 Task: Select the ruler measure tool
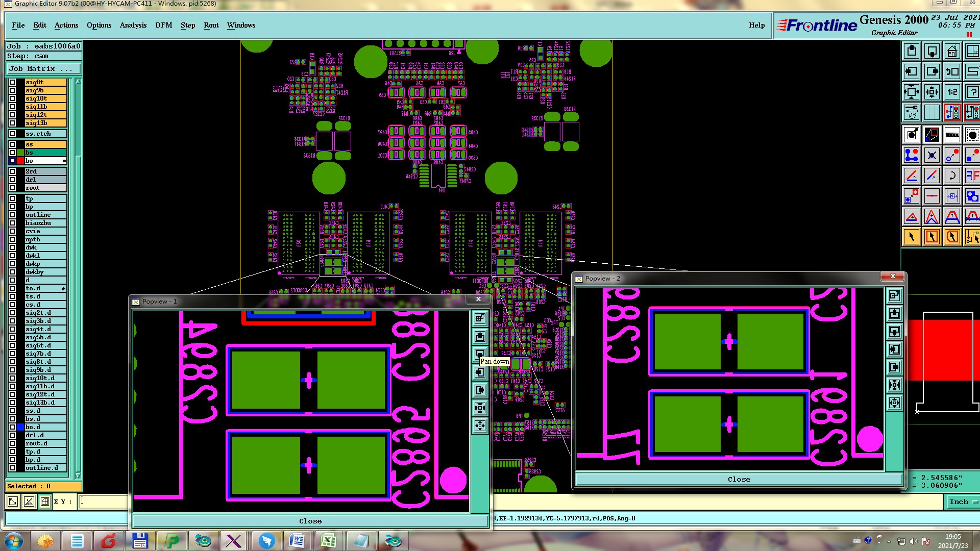952,135
